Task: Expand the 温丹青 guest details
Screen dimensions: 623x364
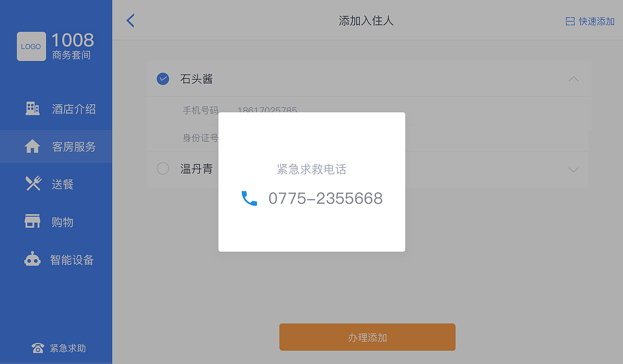Action: [x=574, y=169]
